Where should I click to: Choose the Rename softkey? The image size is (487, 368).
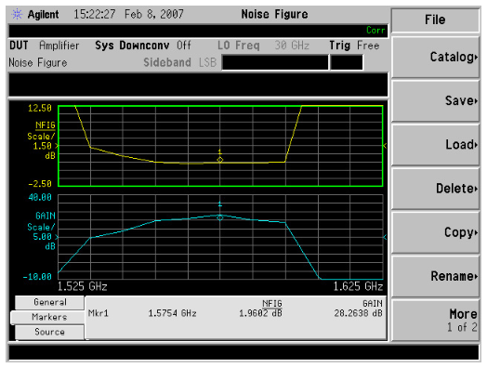pos(436,276)
